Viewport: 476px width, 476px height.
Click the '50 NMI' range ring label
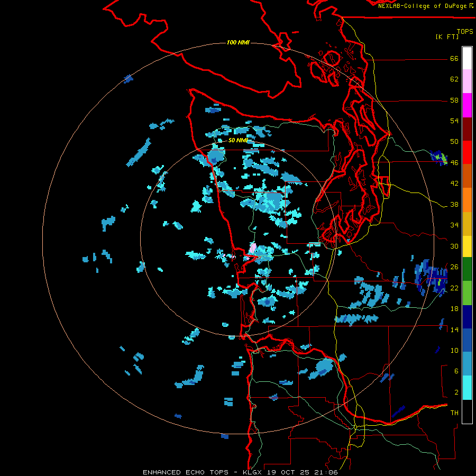(x=238, y=141)
